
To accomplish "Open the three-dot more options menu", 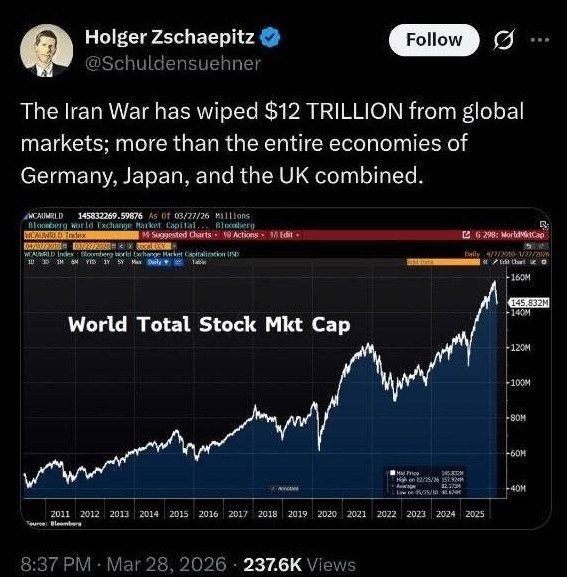I will (540, 39).
